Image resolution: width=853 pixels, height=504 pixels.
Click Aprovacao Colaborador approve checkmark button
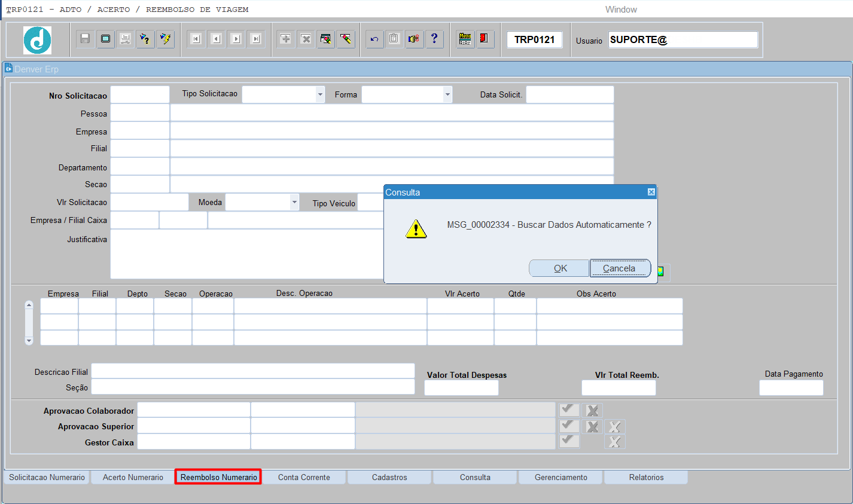569,410
